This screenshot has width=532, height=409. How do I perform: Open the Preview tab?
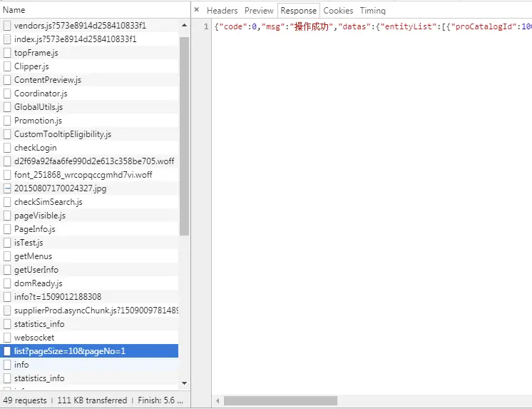point(259,11)
